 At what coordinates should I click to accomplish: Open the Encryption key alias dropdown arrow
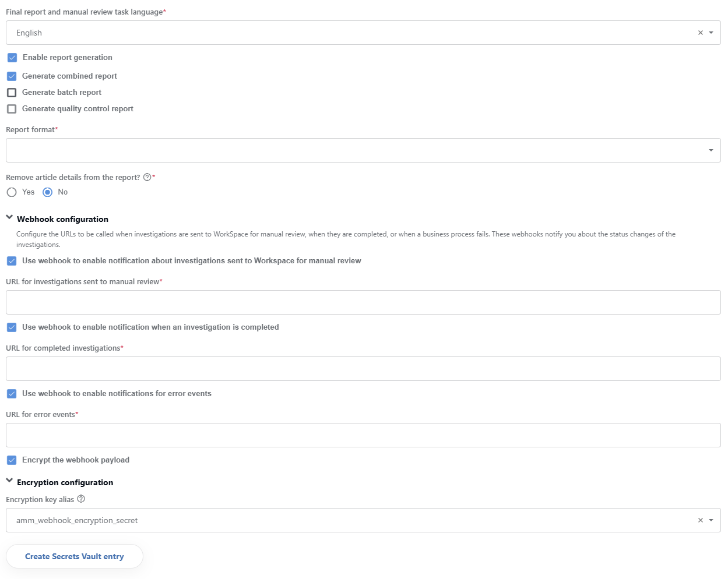[711, 520]
